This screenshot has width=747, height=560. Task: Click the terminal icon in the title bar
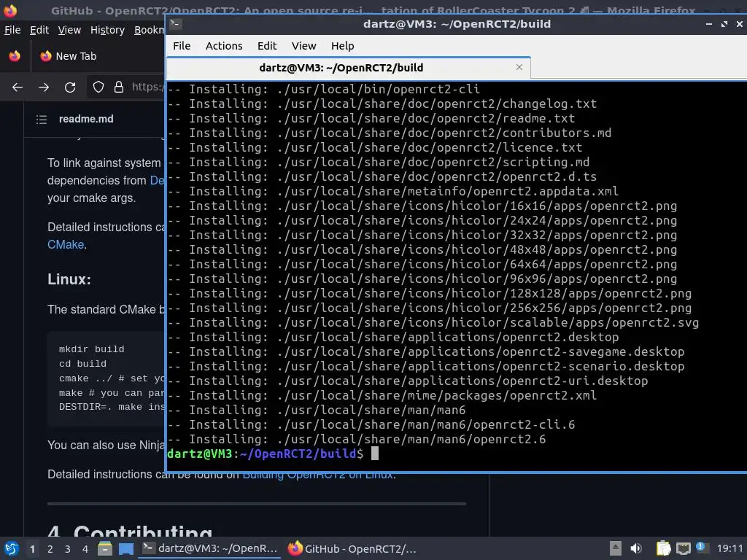pos(175,24)
